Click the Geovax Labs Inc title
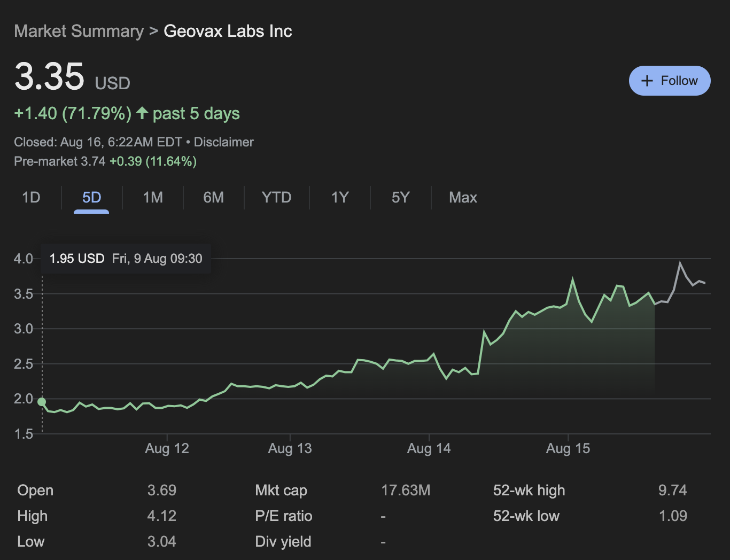This screenshot has width=730, height=560. pyautogui.click(x=228, y=31)
